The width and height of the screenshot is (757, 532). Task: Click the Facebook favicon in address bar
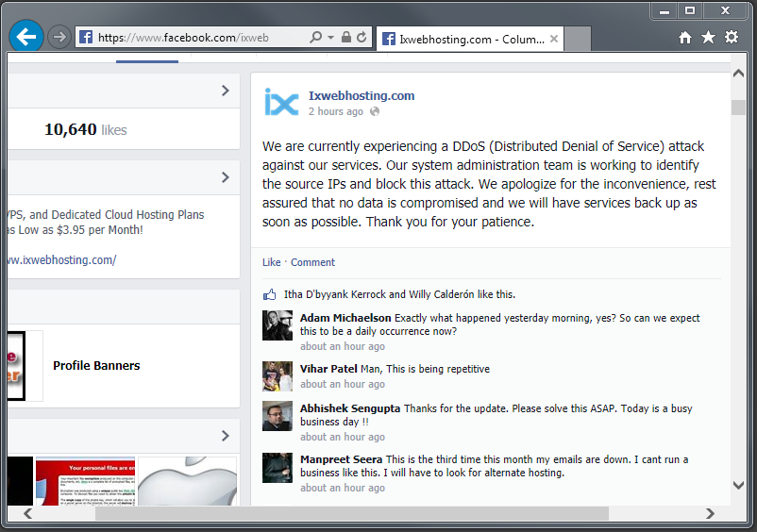(x=86, y=37)
